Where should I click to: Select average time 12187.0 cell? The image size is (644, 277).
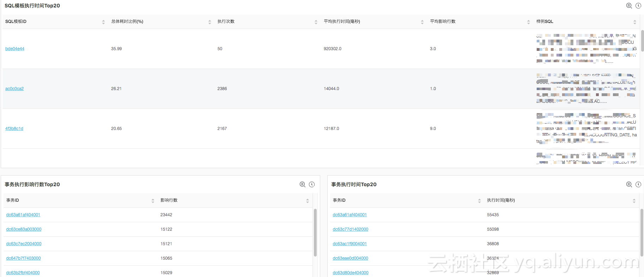(332, 129)
